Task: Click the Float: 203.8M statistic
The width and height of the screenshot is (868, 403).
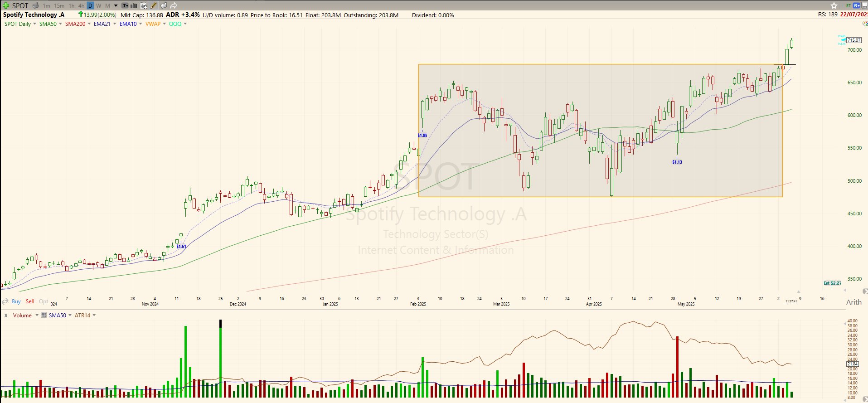Action: (x=323, y=15)
